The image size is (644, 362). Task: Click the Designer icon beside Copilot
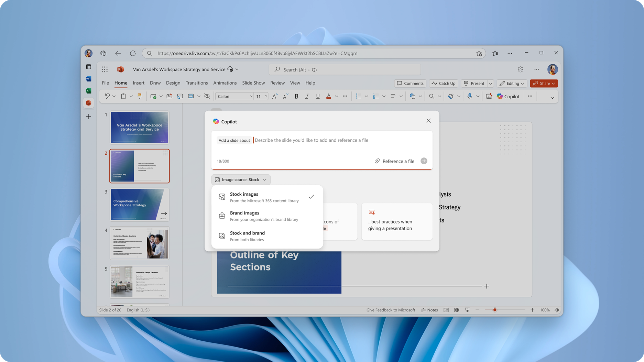(489, 97)
